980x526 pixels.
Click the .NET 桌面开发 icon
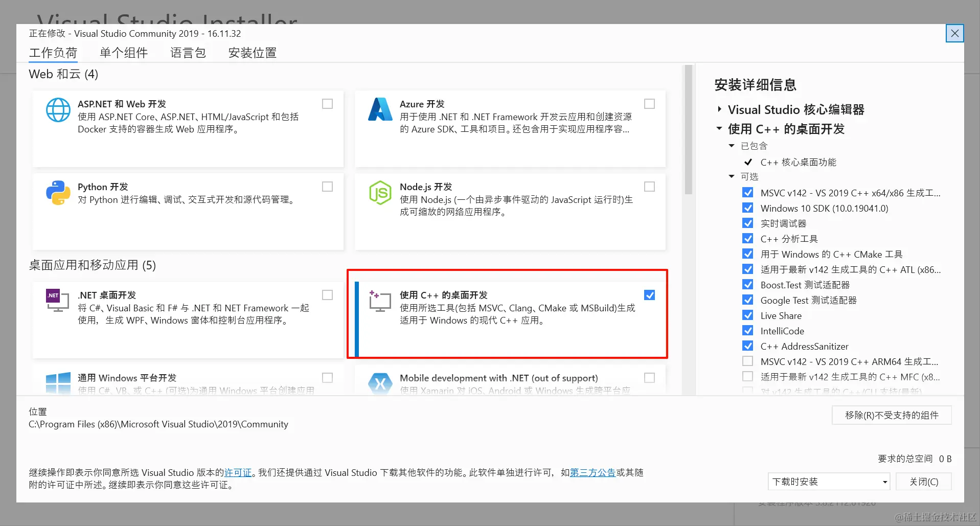[x=57, y=301]
